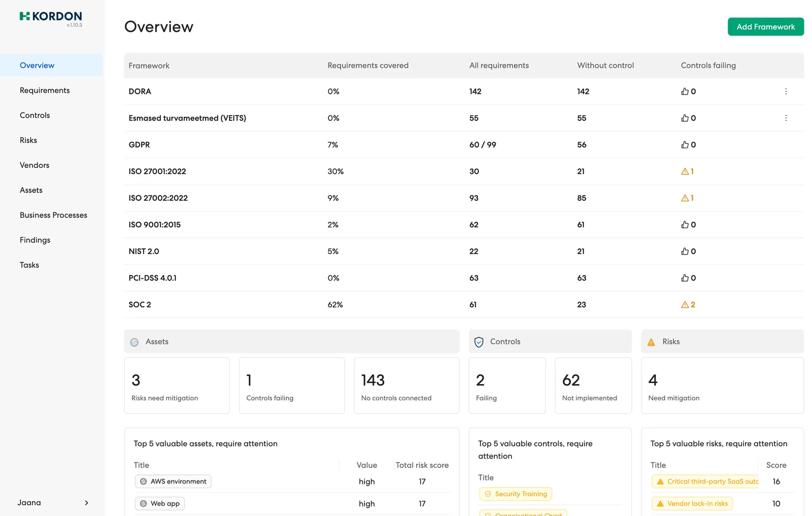Click the Requirements covered column header
Viewport: 812px width, 516px height.
tap(368, 65)
